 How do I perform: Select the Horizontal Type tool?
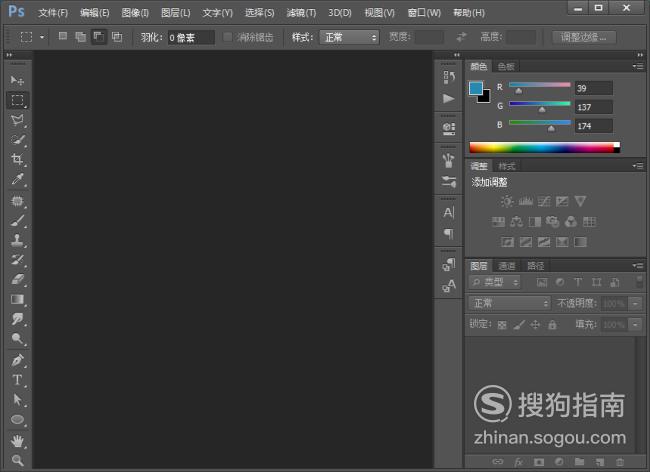[17, 380]
